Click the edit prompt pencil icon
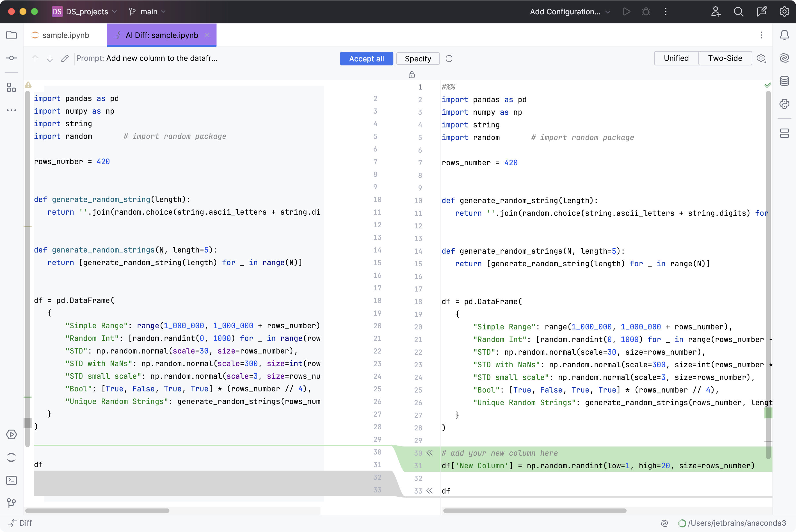The image size is (796, 532). 65,58
